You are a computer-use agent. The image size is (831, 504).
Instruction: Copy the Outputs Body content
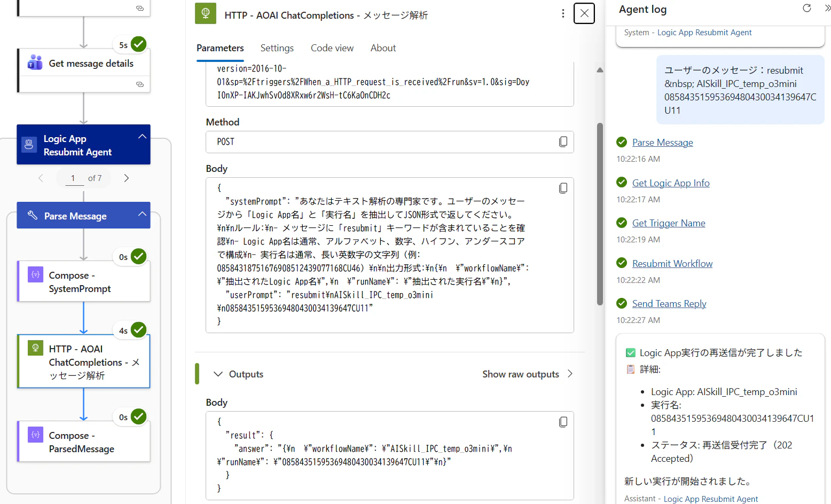point(563,422)
